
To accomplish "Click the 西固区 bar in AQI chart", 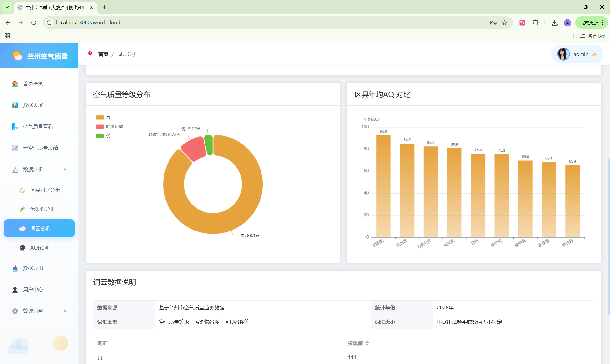I will [383, 186].
